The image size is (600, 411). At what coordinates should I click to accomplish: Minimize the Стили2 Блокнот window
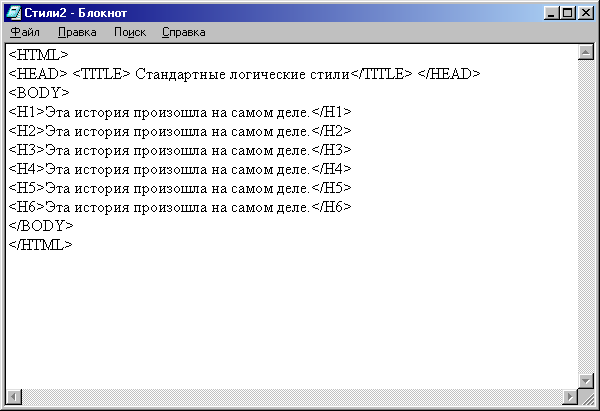[x=551, y=13]
